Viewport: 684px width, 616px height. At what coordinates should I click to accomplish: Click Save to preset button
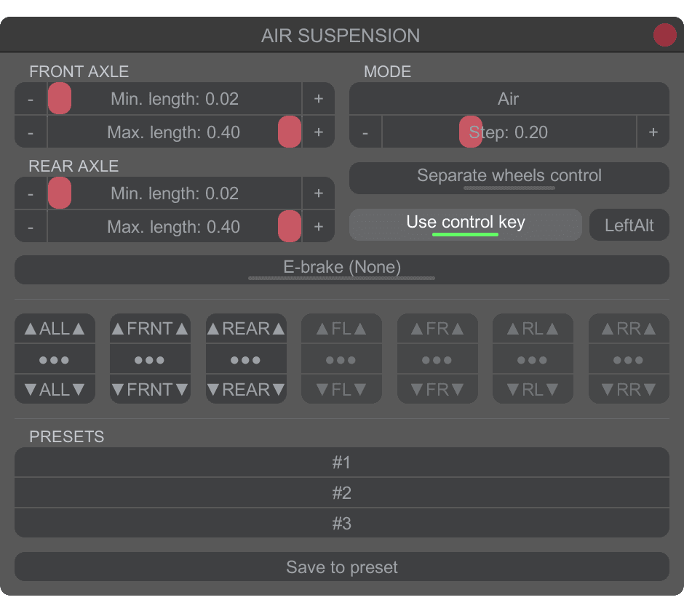(x=341, y=567)
